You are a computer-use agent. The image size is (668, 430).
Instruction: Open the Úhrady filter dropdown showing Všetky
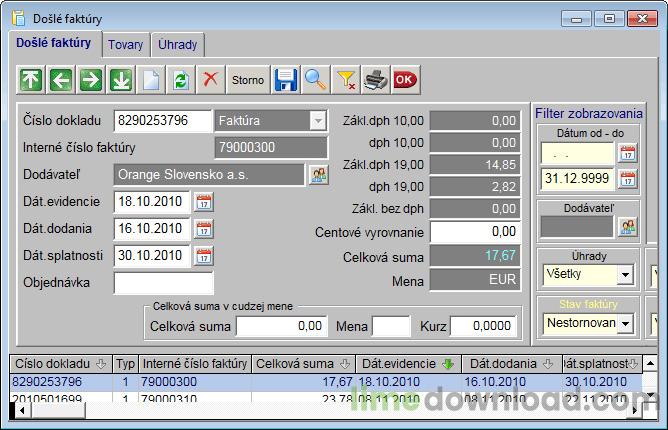coord(626,274)
